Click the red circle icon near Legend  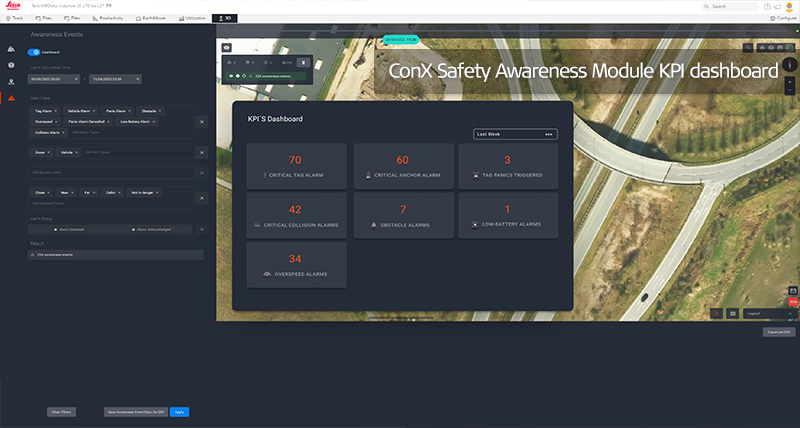click(x=716, y=314)
